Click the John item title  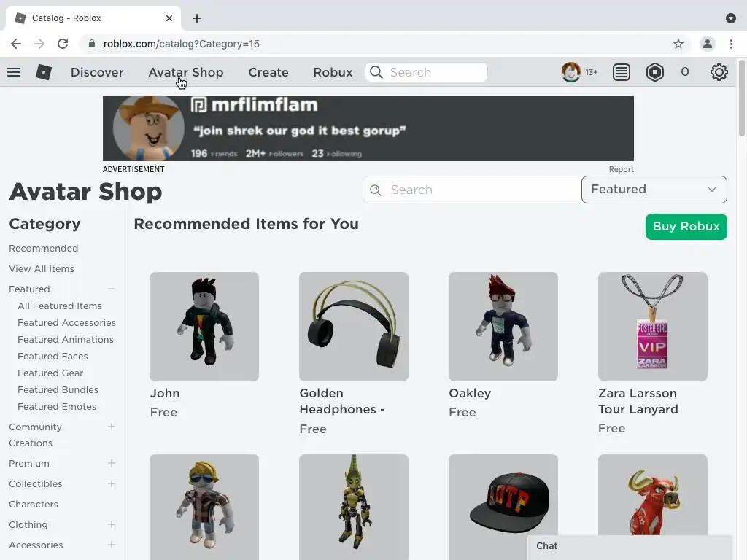coord(165,393)
